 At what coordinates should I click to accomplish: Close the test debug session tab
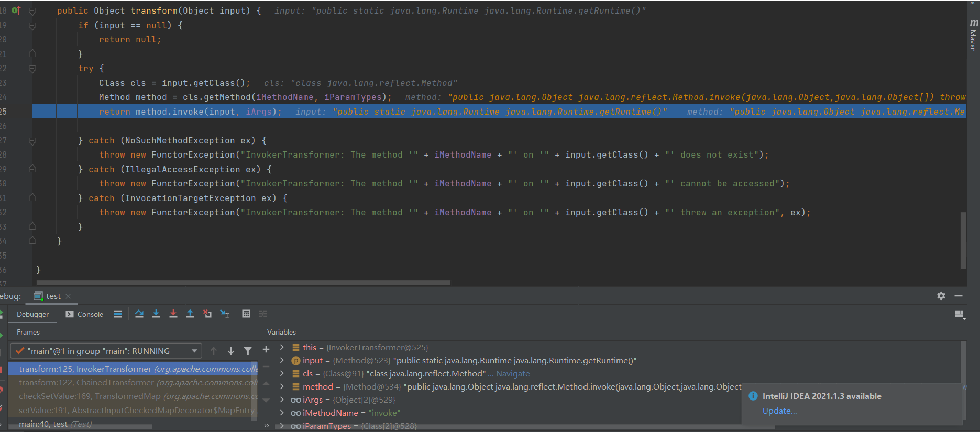pos(68,296)
